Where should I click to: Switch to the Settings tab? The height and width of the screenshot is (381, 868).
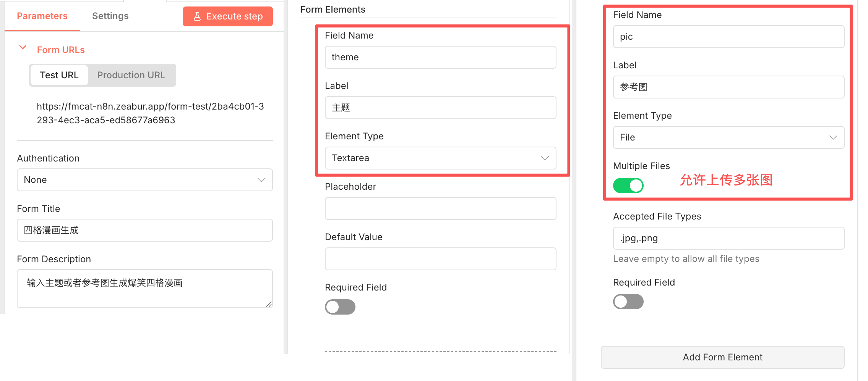click(110, 16)
